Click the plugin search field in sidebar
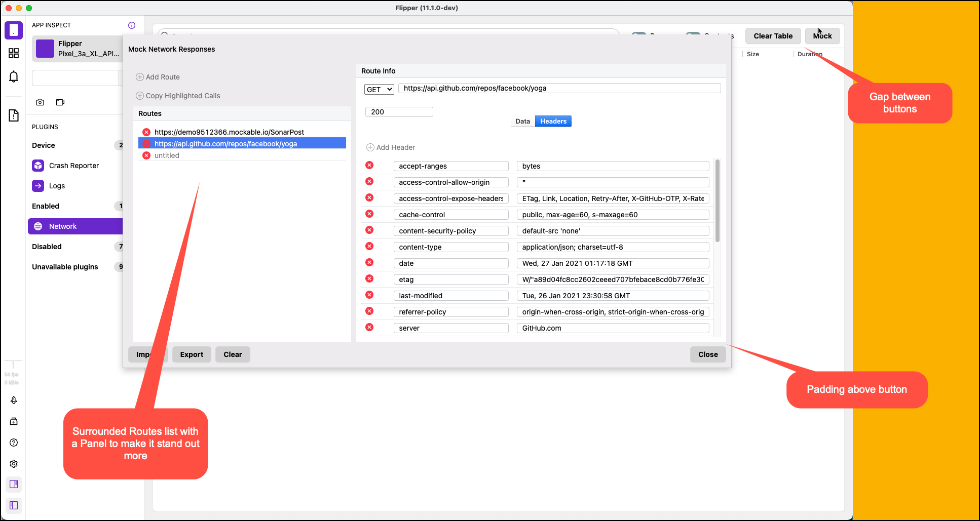 75,78
